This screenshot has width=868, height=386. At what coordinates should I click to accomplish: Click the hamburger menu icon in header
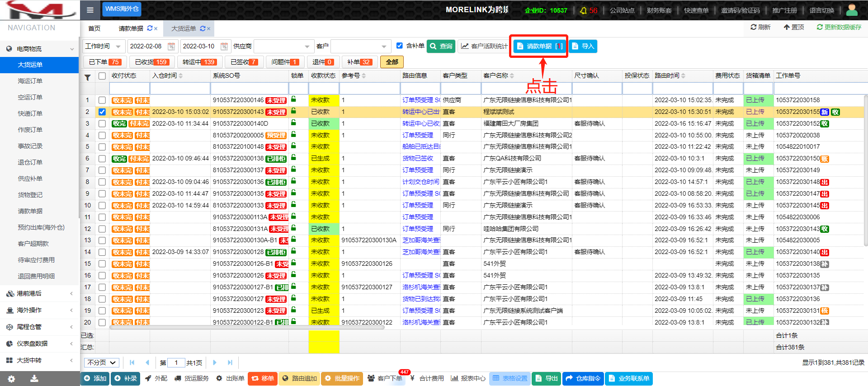click(90, 10)
